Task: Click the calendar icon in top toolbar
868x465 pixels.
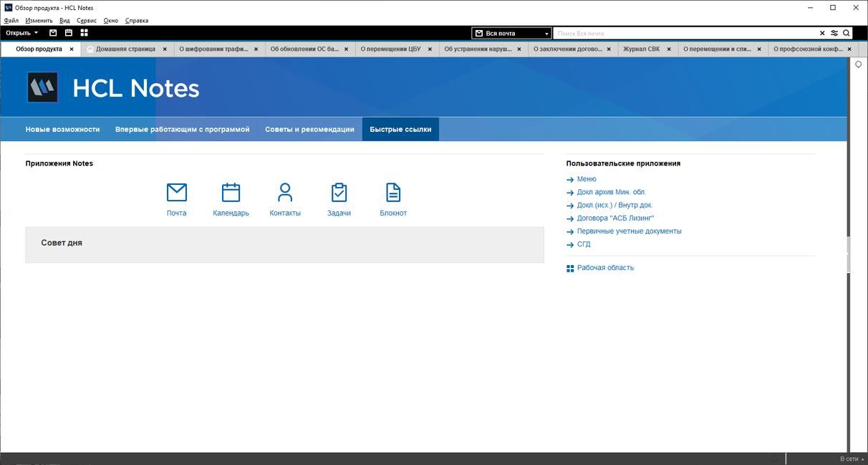Action: point(69,33)
